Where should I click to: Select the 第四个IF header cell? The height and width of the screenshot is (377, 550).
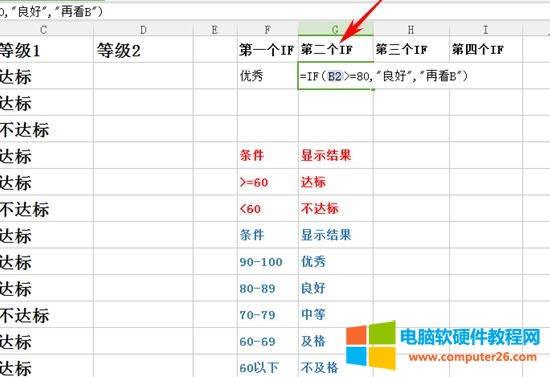point(486,49)
